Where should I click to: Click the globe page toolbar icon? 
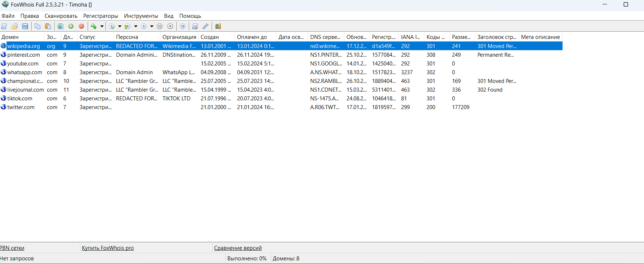[x=60, y=26]
